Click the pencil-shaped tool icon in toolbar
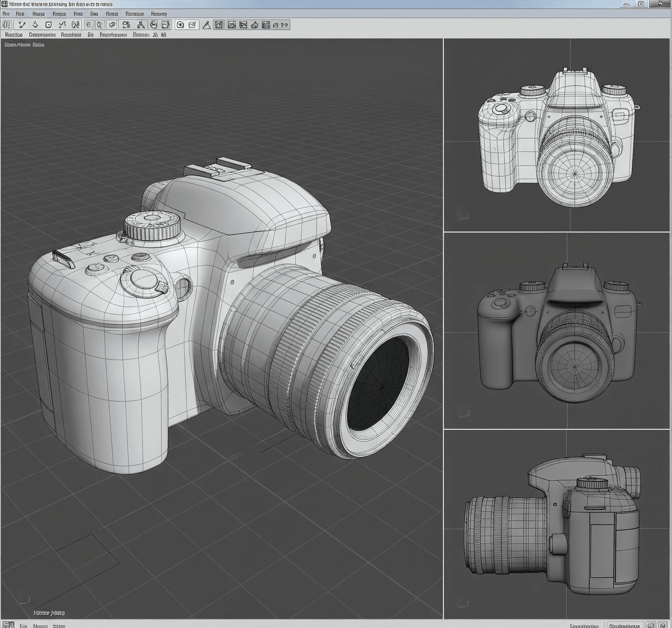Viewport: 672px width, 628px height. pyautogui.click(x=22, y=25)
